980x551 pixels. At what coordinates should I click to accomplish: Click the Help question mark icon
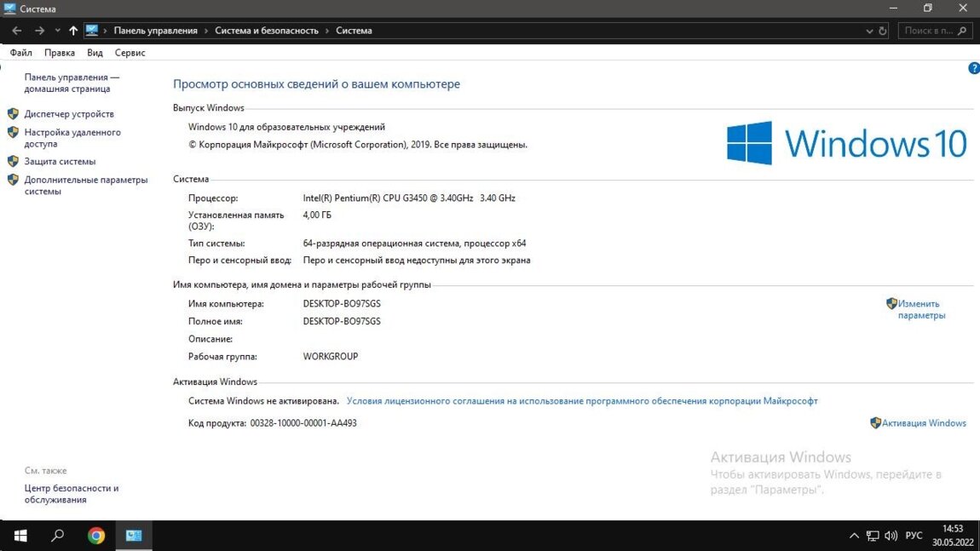coord(974,68)
